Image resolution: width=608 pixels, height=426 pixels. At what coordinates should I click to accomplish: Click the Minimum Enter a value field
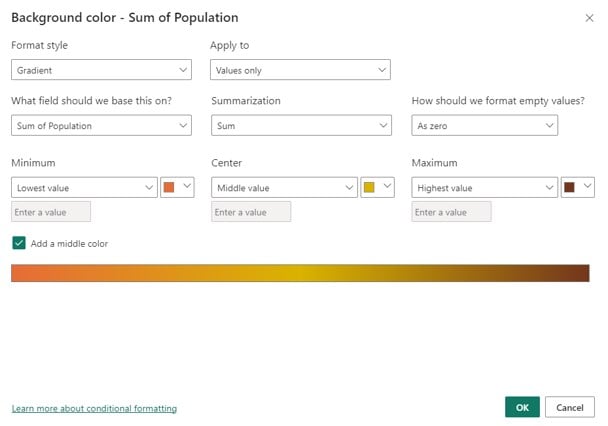click(x=51, y=212)
